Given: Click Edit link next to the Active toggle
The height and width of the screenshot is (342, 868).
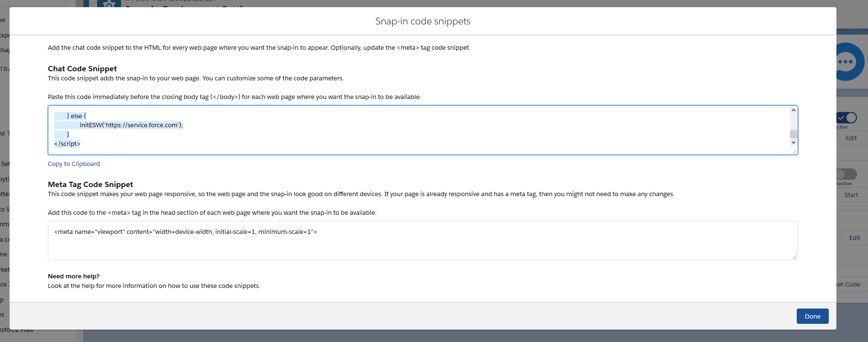Looking at the screenshot, I should coord(851,138).
